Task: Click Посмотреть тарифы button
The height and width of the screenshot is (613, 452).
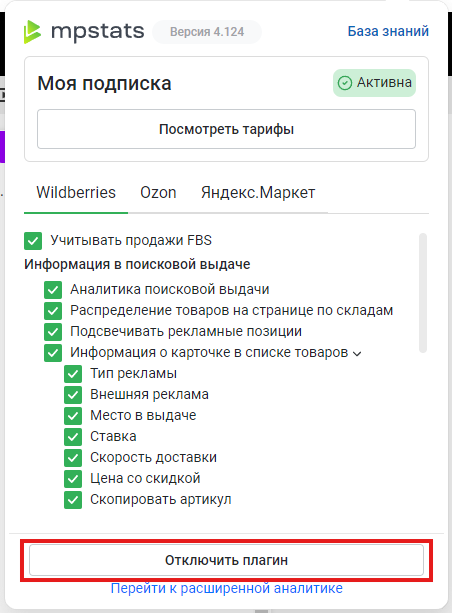Action: 226,129
